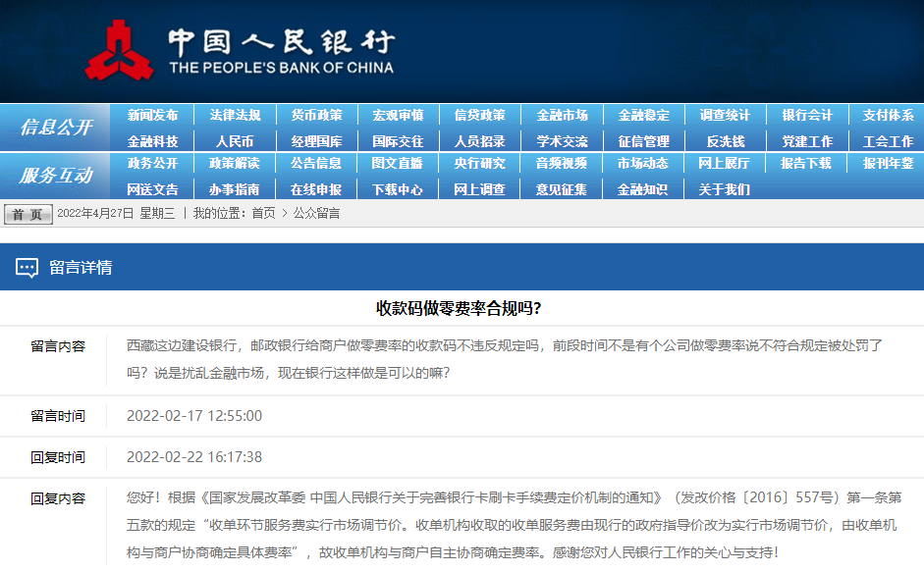The width and height of the screenshot is (924, 572).
Task: Open the 关于我们 navigation item
Action: [723, 188]
